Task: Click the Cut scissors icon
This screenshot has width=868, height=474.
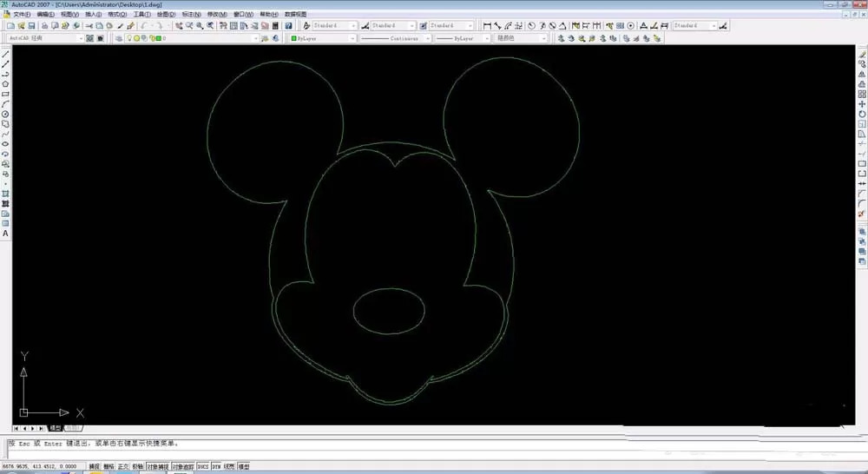Action: [x=89, y=25]
